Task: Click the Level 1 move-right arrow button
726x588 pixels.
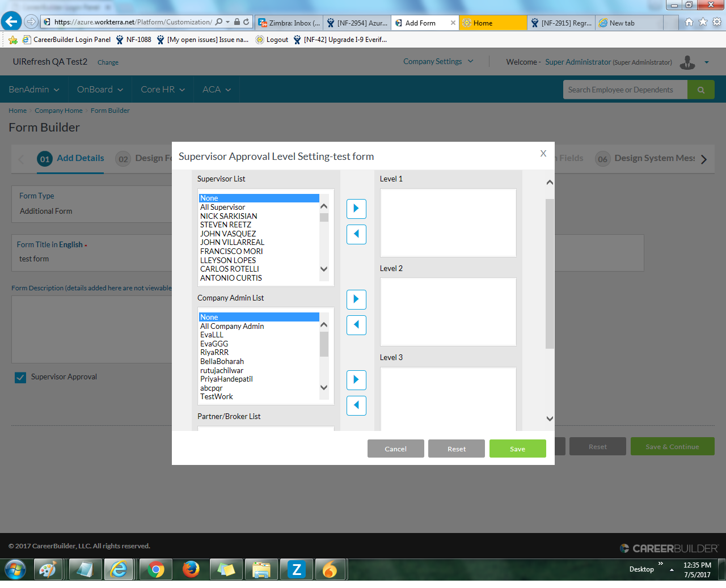Action: coord(356,209)
